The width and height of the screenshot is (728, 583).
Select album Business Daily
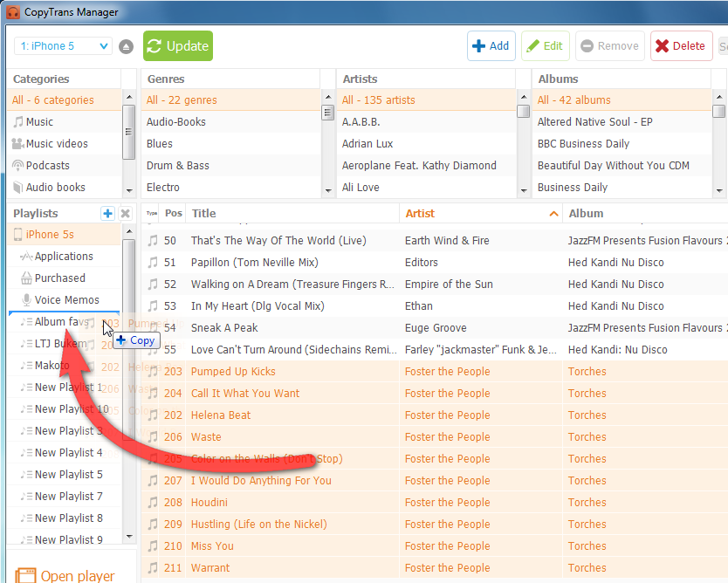(x=622, y=188)
